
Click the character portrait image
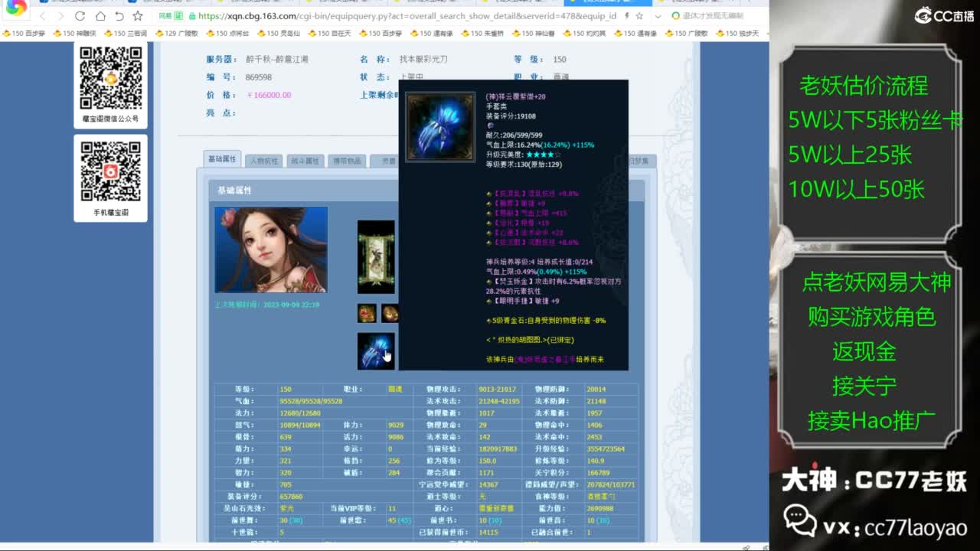(271, 249)
